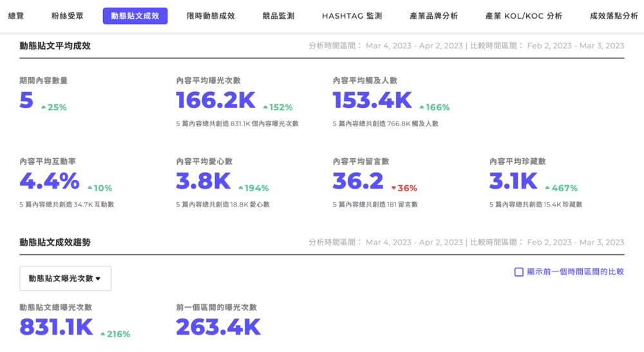Click the red down arrow next to 36%
The image size is (644, 352).
393,189
